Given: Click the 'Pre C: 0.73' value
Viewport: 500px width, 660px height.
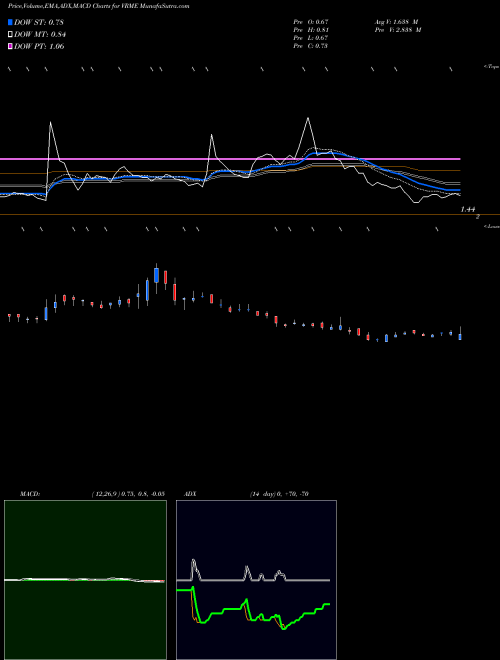Looking at the screenshot, I should click(x=311, y=46).
